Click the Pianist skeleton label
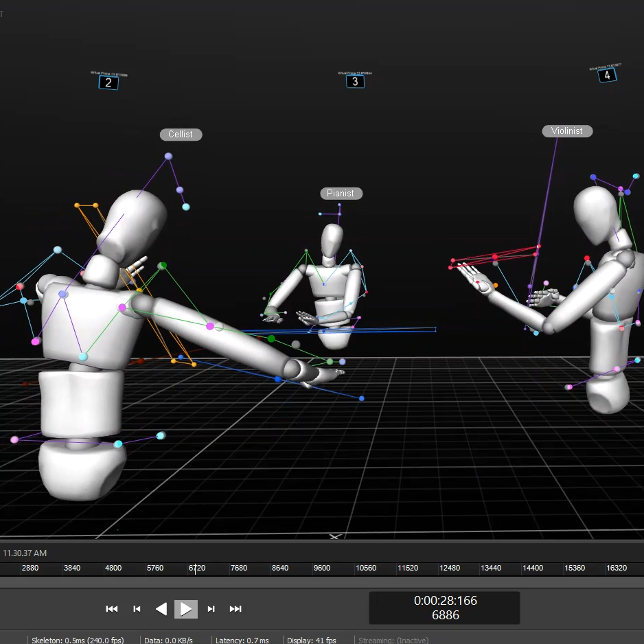Image resolution: width=644 pixels, height=644 pixels. [341, 194]
